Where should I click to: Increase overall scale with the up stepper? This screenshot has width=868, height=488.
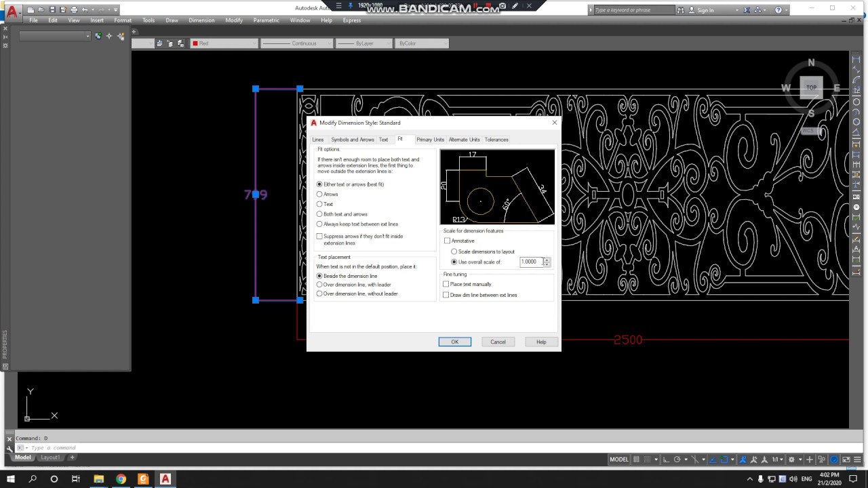pyautogui.click(x=547, y=260)
